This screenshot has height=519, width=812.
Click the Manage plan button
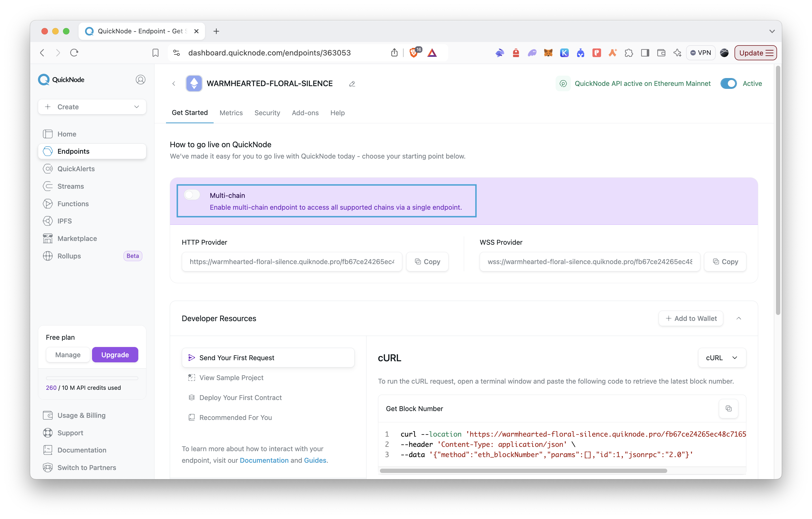(x=68, y=355)
